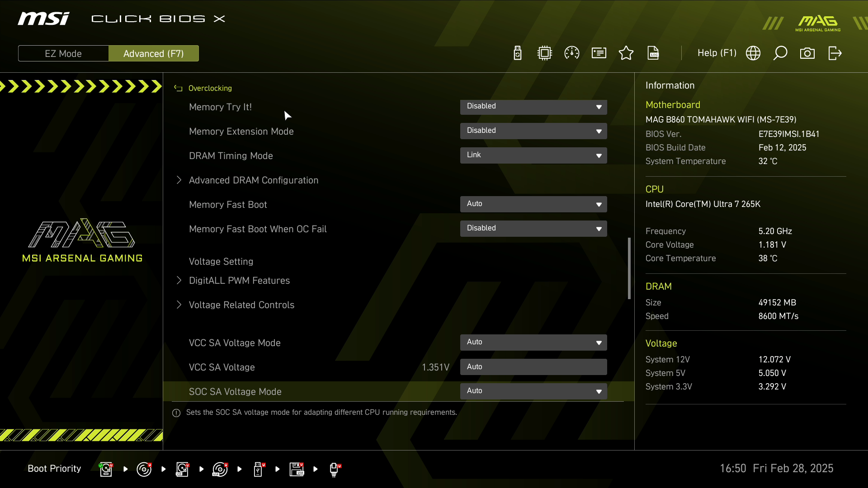Open the LOG file icon
This screenshot has height=488, width=868.
[653, 53]
